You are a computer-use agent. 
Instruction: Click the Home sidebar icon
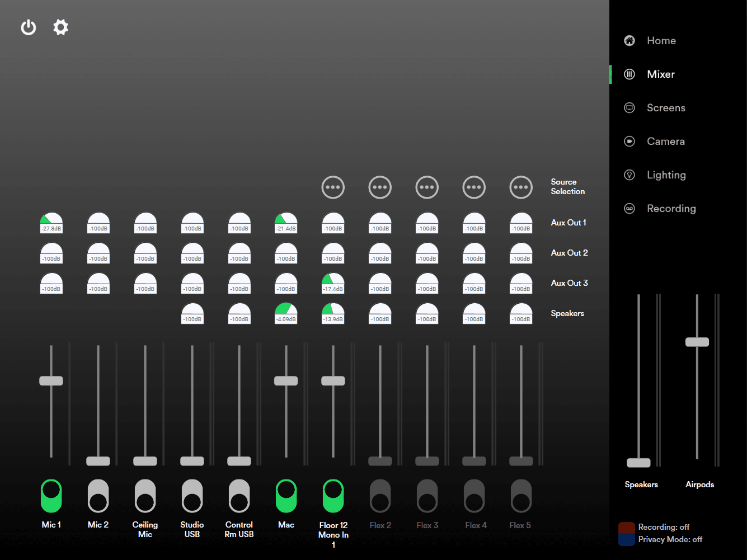pos(629,40)
